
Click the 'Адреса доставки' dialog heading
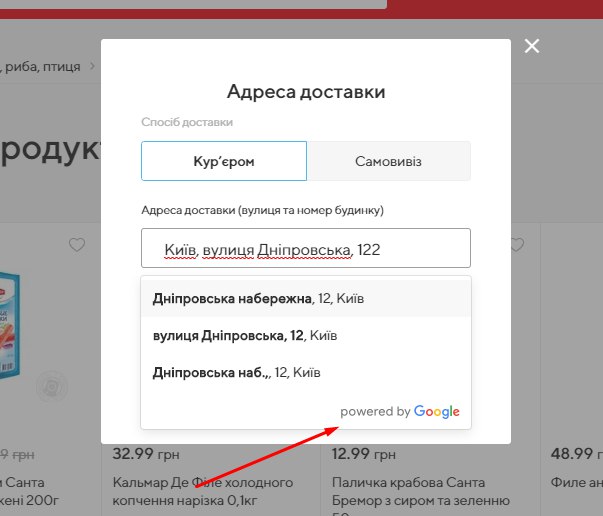pos(306,92)
